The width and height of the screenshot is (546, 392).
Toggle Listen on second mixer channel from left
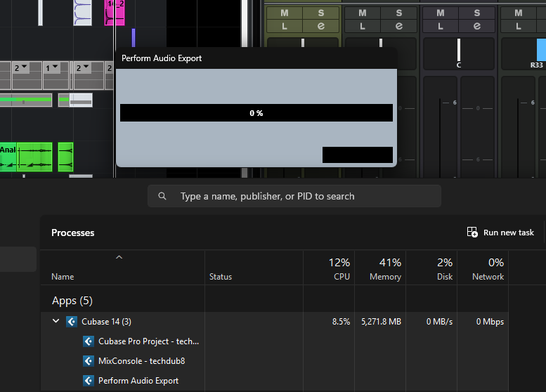click(x=363, y=26)
